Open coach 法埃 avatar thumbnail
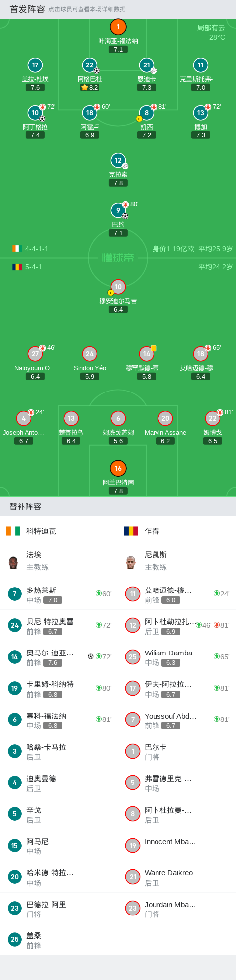Image resolution: width=236 pixels, height=980 pixels. (x=13, y=562)
